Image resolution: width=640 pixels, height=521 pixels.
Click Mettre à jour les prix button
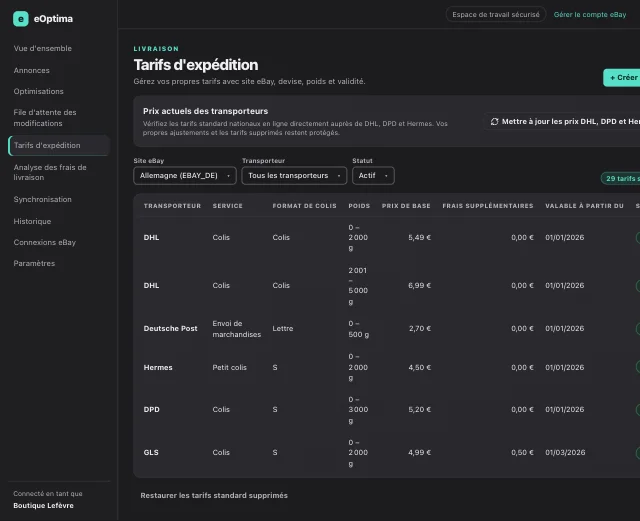tap(562, 122)
